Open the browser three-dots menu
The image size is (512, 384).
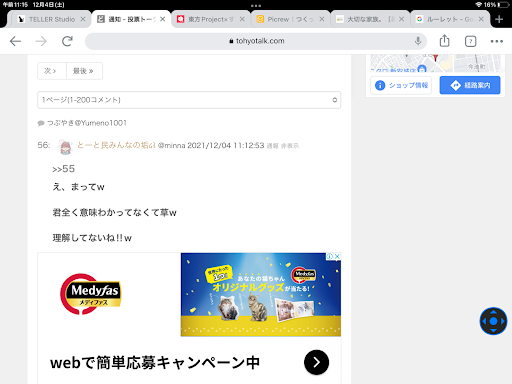(497, 41)
